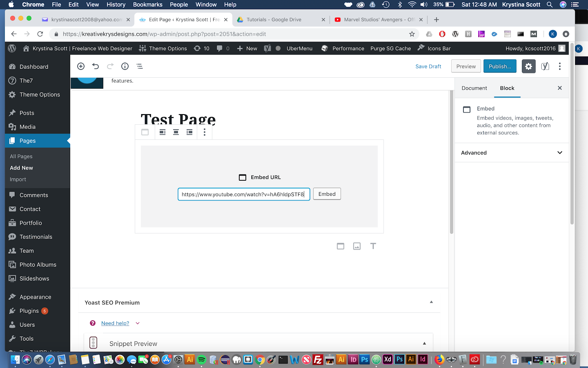
Task: Add a text block shortcut icon
Action: (x=373, y=246)
